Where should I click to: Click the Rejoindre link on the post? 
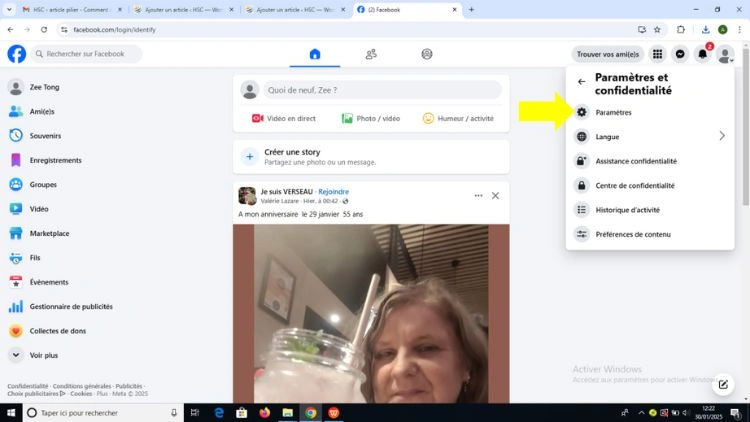coord(333,191)
